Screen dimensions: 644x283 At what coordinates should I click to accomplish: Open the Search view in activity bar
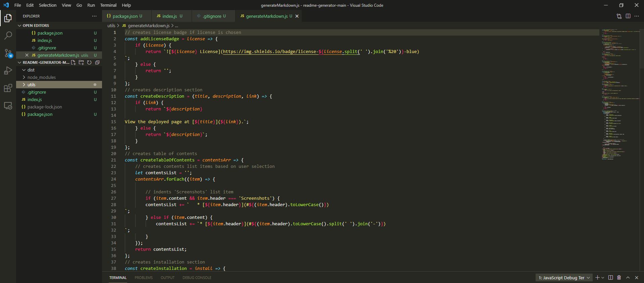pos(8,35)
